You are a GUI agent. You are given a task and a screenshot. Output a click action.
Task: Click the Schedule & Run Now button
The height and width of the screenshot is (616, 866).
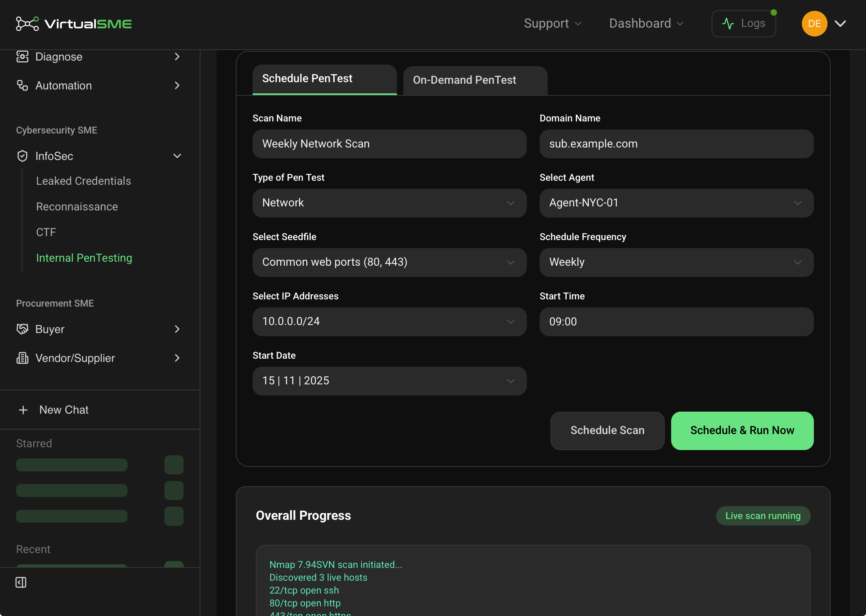[742, 431]
